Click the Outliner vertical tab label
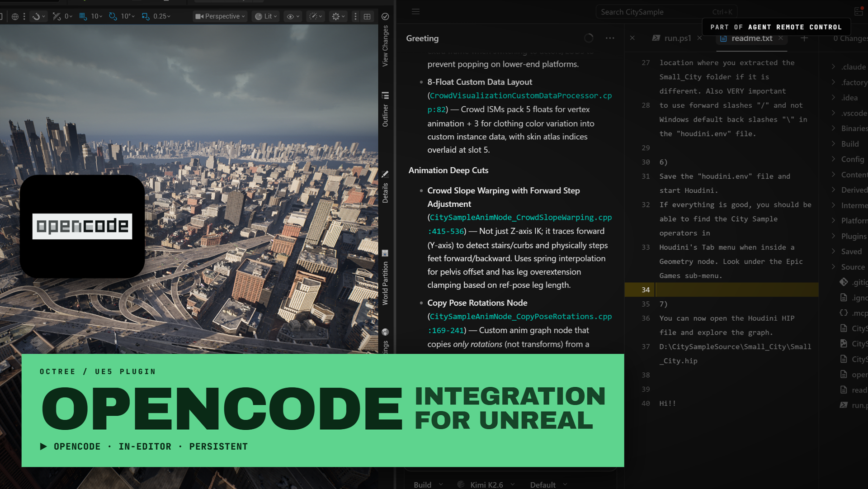Screen dimensions: 868x489 [385, 115]
